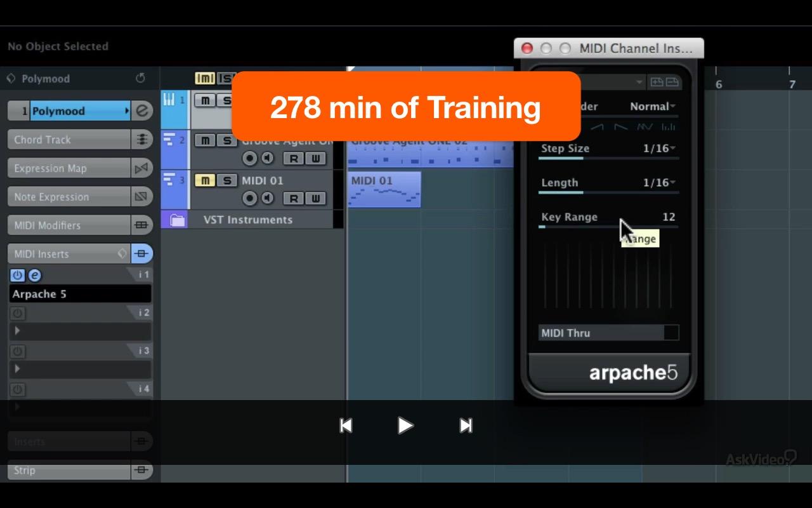Unmute the MIDI 01 track
812x508 pixels.
point(204,180)
